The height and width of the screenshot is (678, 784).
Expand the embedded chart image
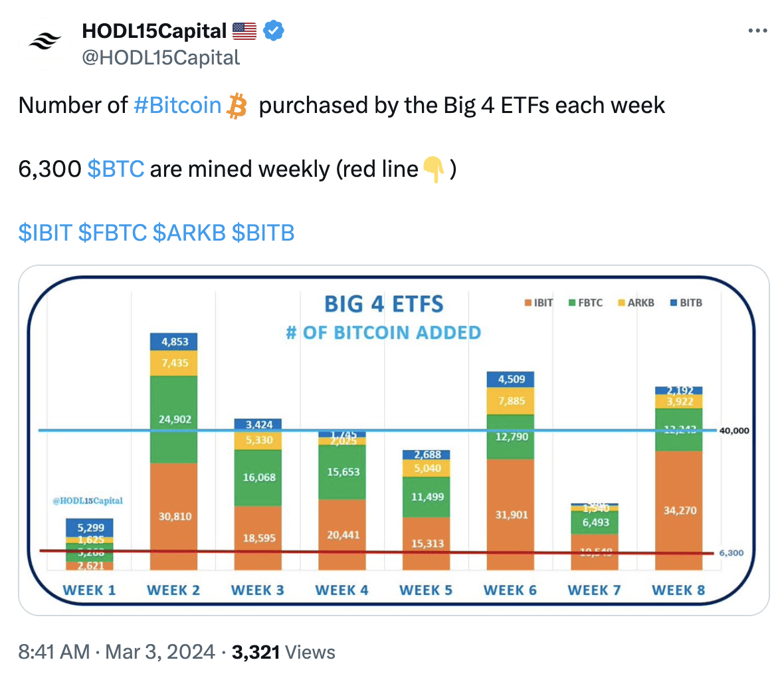coord(392,439)
